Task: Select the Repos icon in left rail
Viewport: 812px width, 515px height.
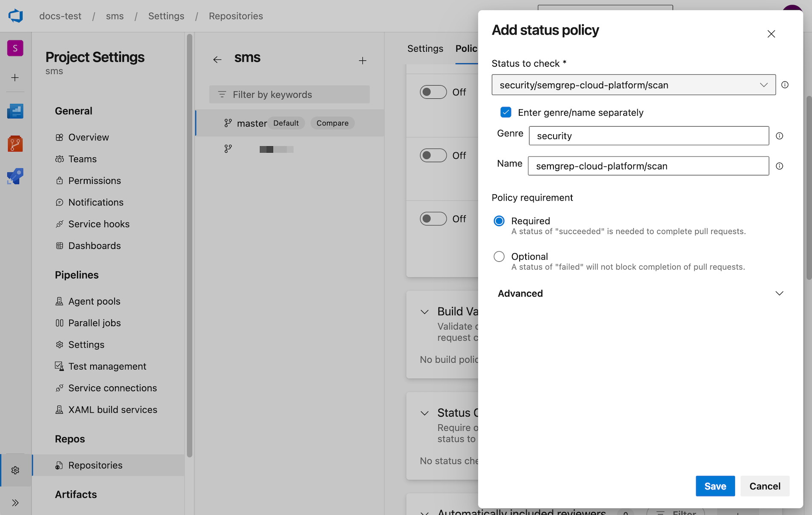Action: pyautogui.click(x=15, y=144)
